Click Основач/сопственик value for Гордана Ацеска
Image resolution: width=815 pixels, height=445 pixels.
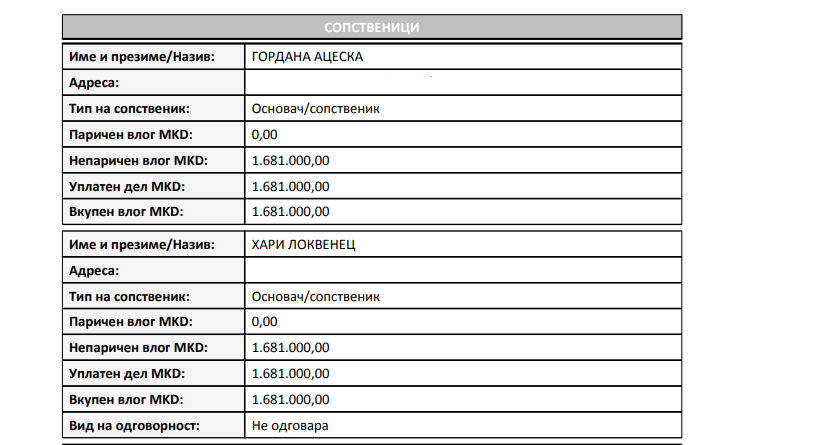click(315, 108)
